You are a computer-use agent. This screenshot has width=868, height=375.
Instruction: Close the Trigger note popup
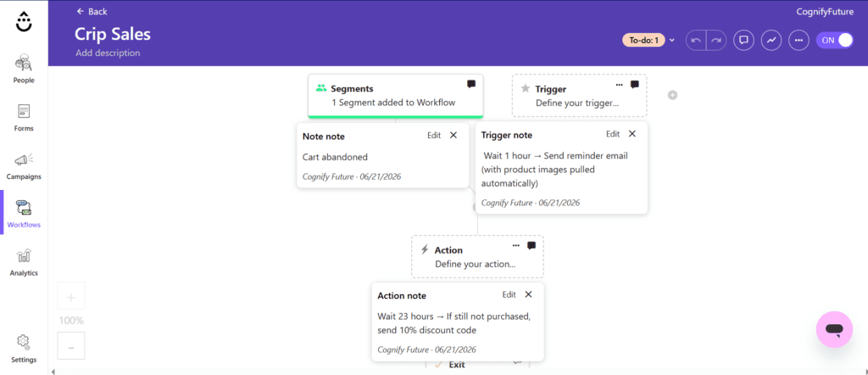click(x=632, y=134)
